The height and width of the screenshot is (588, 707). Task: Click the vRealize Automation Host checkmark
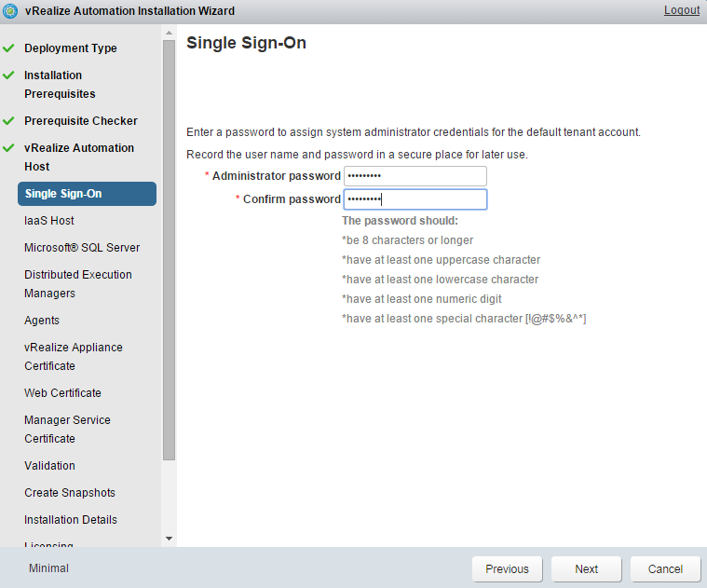click(x=9, y=147)
